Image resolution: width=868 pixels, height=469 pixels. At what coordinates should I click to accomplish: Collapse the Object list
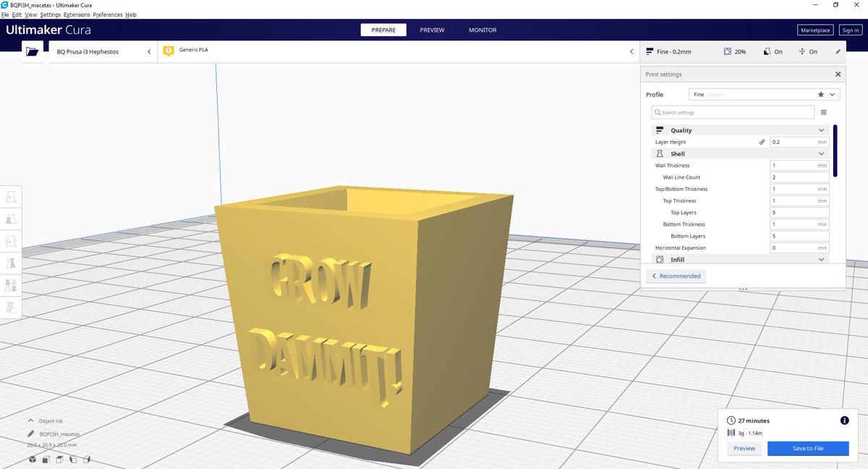click(30, 421)
